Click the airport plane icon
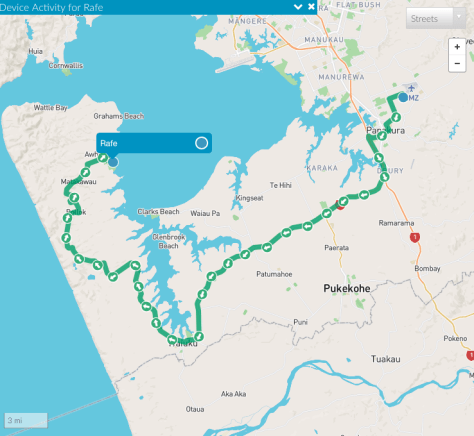The width and height of the screenshot is (474, 436). coord(411,88)
